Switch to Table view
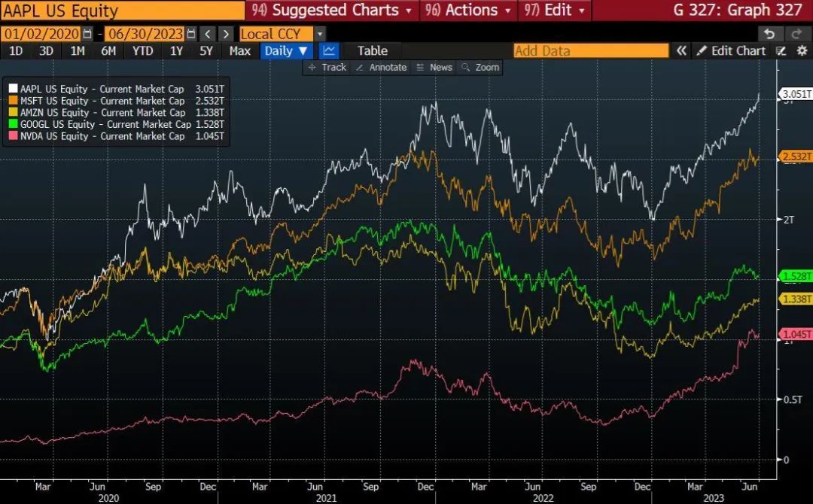 pos(372,51)
